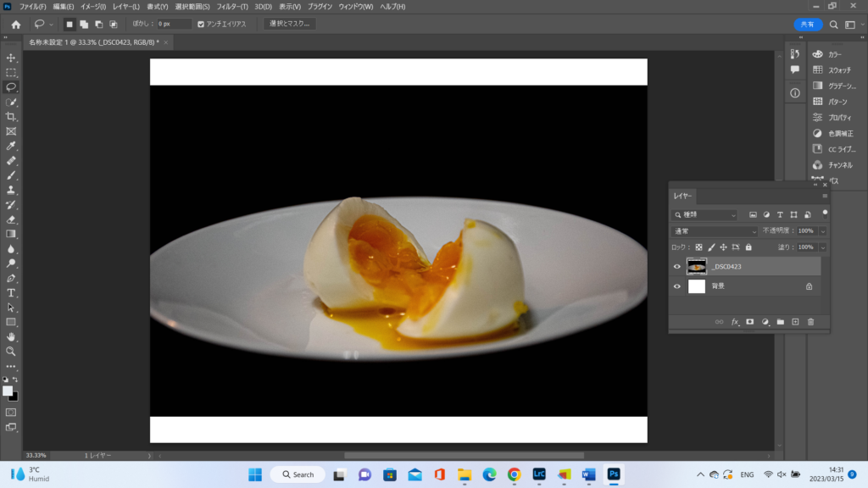Add a layer mask from Layers panel

(749, 322)
